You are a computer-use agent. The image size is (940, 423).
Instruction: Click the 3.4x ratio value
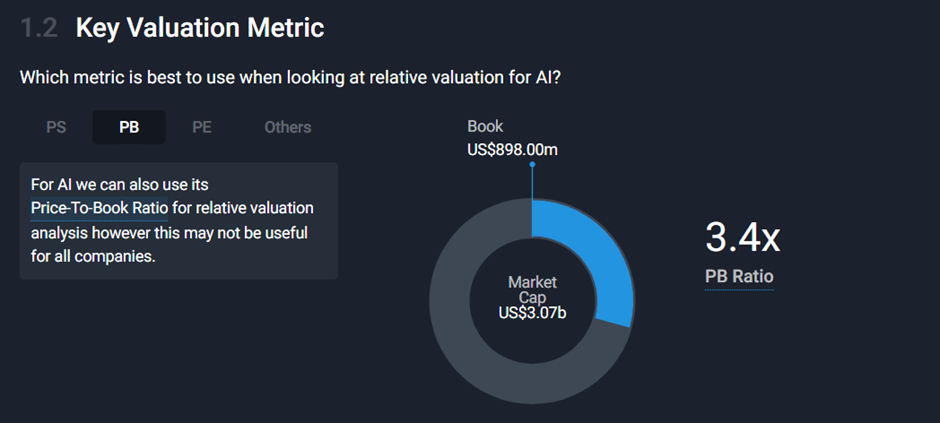click(x=742, y=238)
